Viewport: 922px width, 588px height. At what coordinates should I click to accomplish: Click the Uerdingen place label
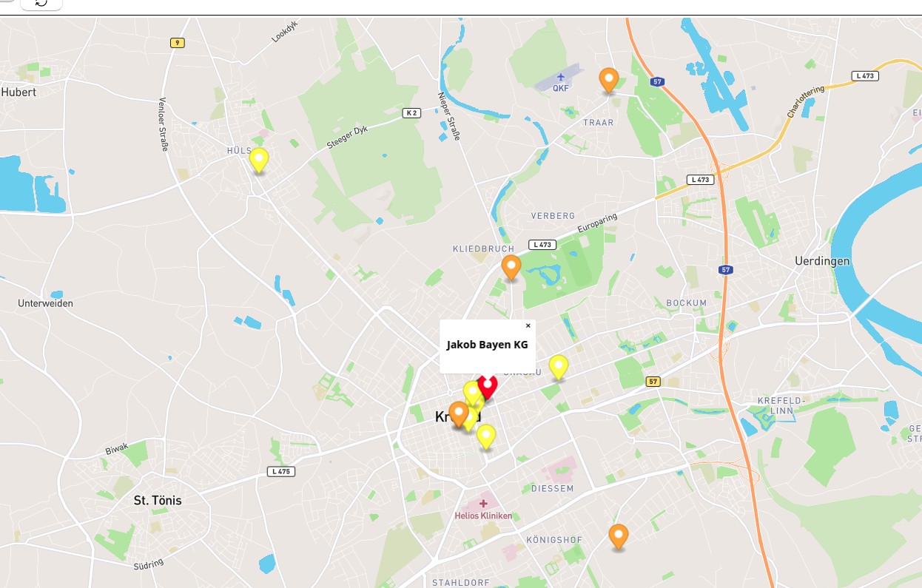click(x=822, y=261)
